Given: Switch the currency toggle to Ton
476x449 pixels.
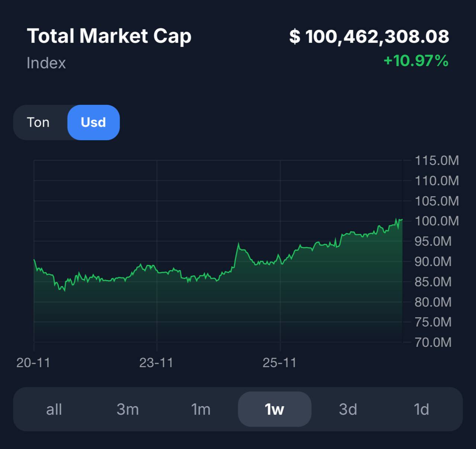Looking at the screenshot, I should click(38, 122).
